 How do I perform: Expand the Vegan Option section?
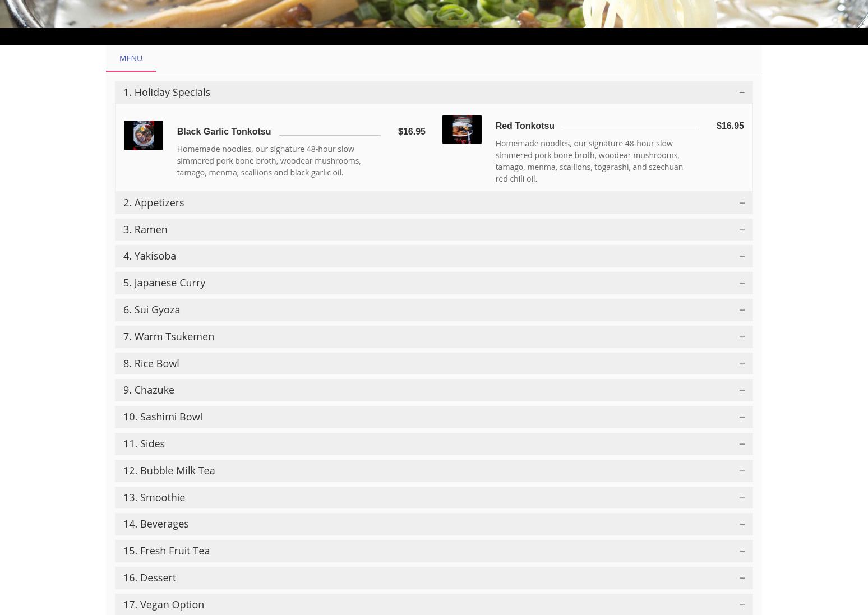pyautogui.click(x=433, y=604)
